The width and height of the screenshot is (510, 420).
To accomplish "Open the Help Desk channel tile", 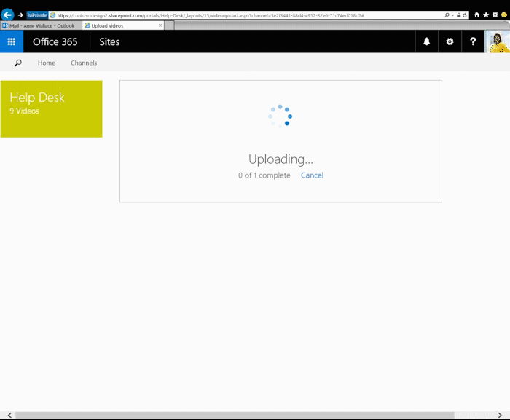I will [x=51, y=108].
